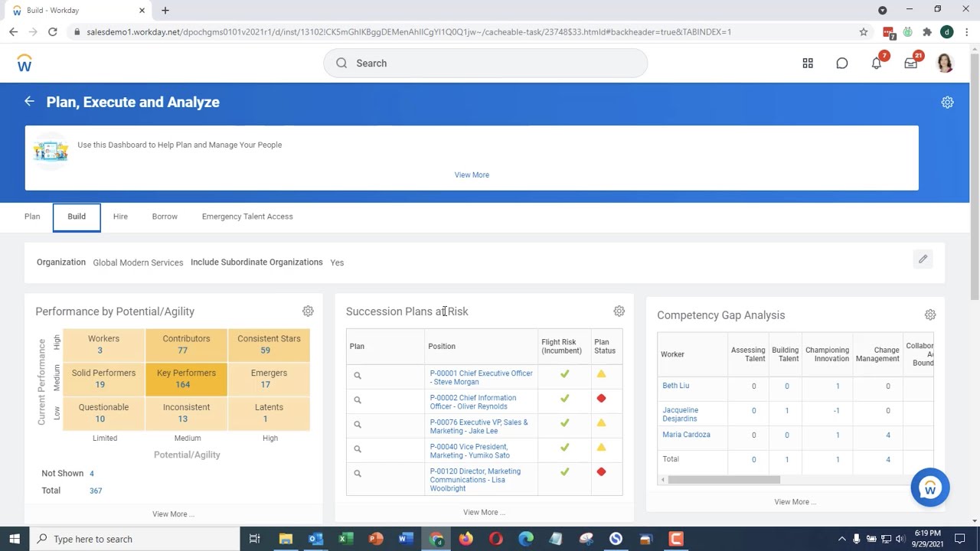Click the Total value 367
The width and height of the screenshot is (980, 551).
click(x=95, y=491)
